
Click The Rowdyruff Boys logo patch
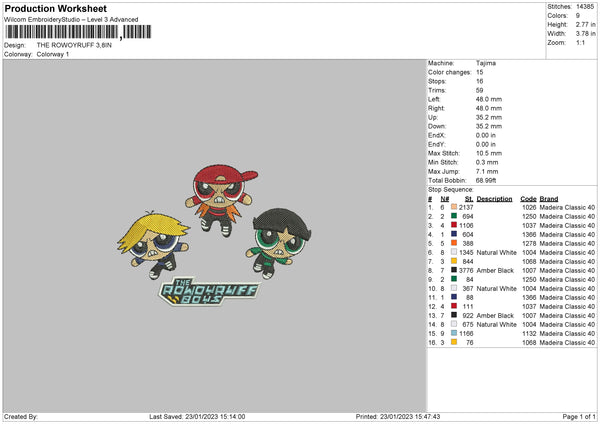pos(209,292)
